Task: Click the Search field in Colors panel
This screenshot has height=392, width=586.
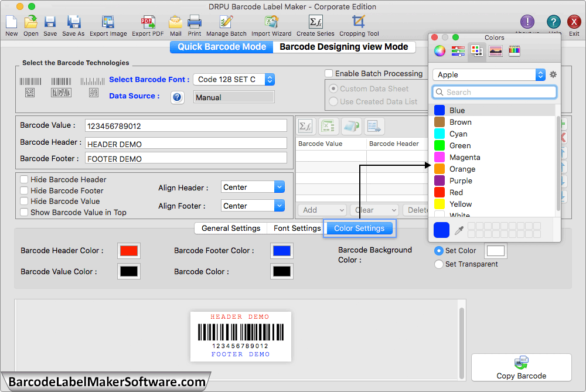Action: (495, 92)
